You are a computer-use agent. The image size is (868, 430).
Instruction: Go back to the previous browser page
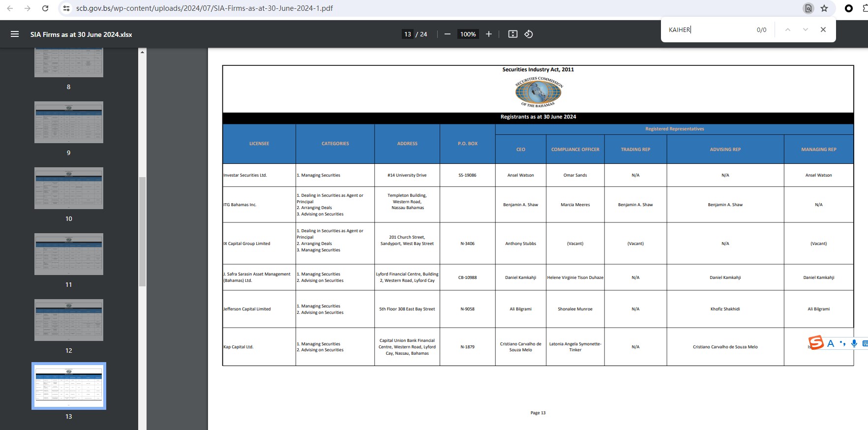coord(10,8)
